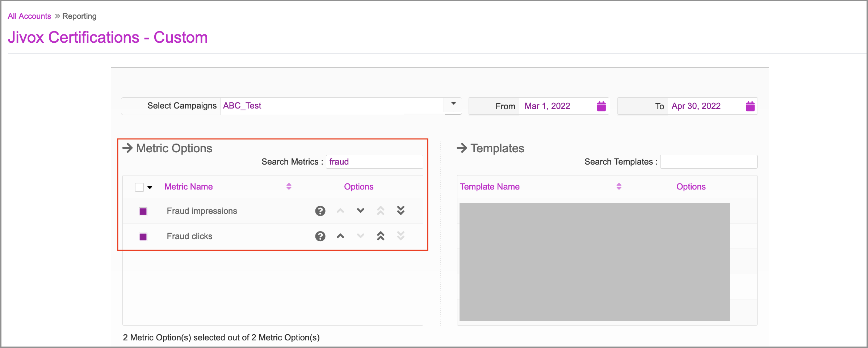Sort metrics using Metric Name sort arrows
The width and height of the screenshot is (868, 348).
click(x=289, y=186)
